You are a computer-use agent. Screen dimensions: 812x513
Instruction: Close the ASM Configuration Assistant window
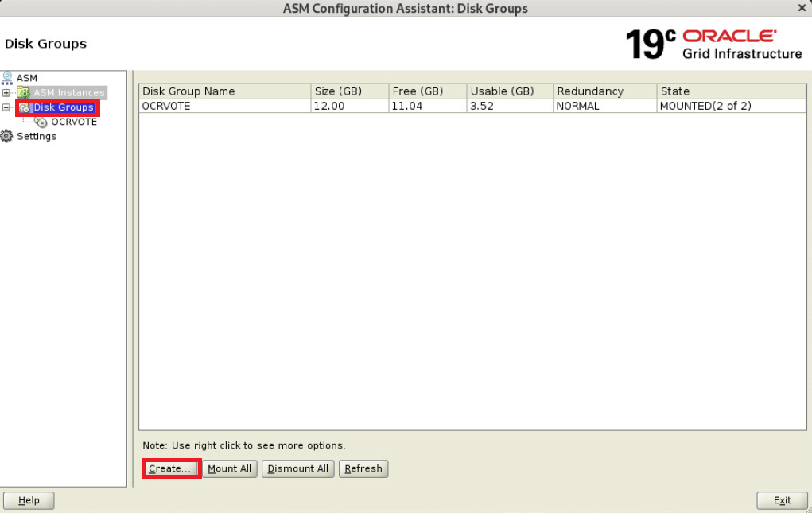click(802, 8)
